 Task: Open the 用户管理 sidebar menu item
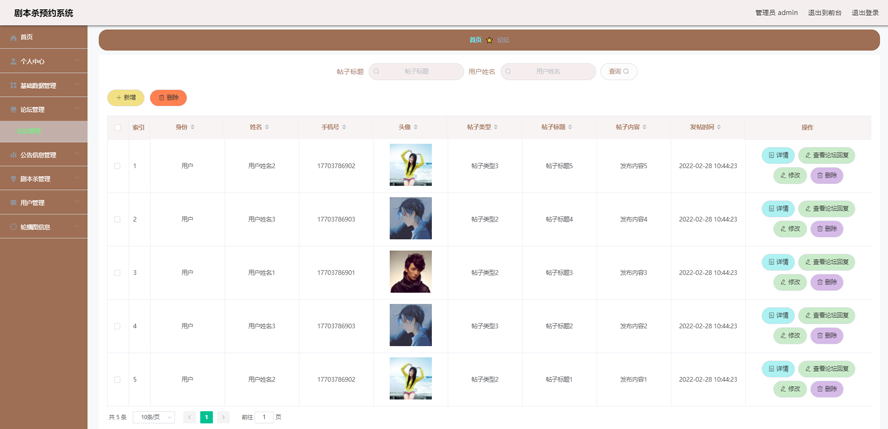click(43, 203)
